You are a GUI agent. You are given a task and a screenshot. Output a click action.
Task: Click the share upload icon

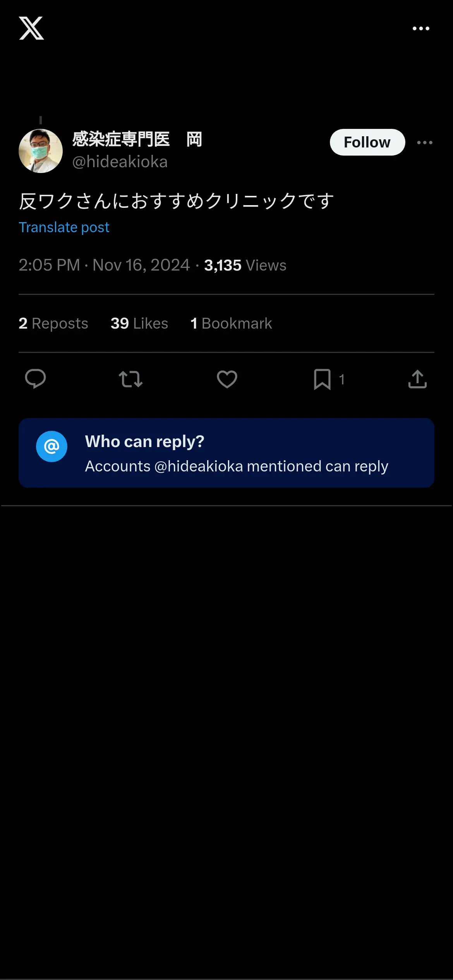click(417, 379)
